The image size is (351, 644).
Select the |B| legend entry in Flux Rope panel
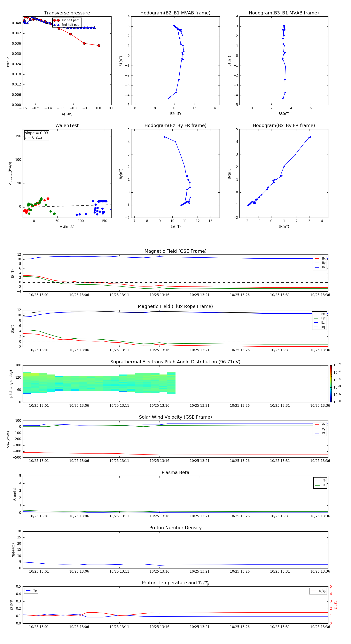click(x=320, y=327)
